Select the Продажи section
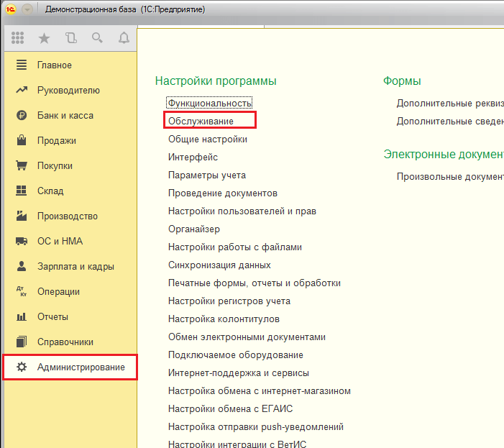This screenshot has height=448, width=504. pyautogui.click(x=57, y=141)
